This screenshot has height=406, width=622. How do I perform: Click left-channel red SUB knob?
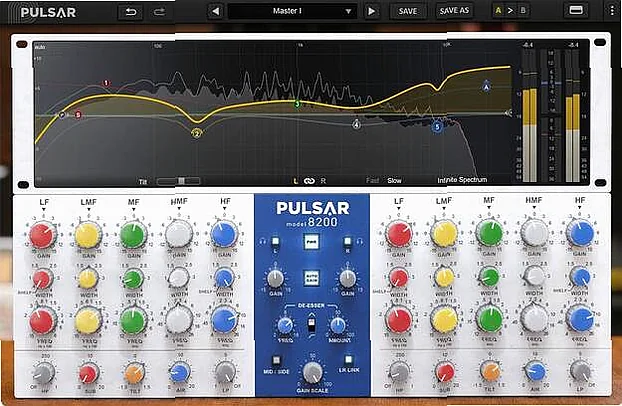[x=88, y=373]
